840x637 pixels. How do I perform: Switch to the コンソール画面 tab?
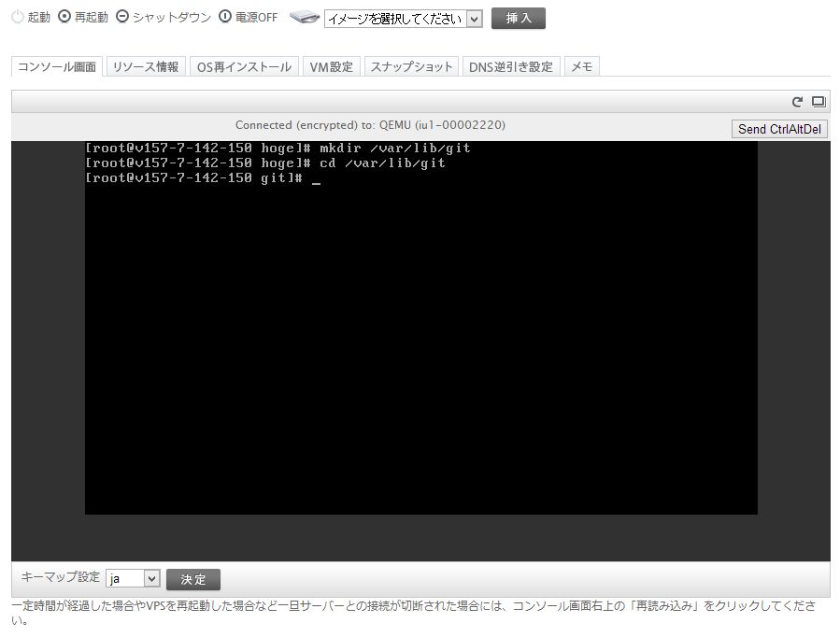(57, 67)
